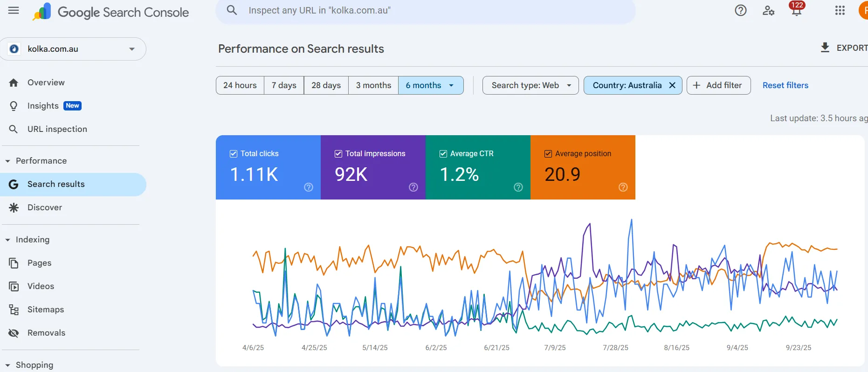Image resolution: width=868 pixels, height=372 pixels.
Task: Open help tooltip on Average position card
Action: (623, 187)
